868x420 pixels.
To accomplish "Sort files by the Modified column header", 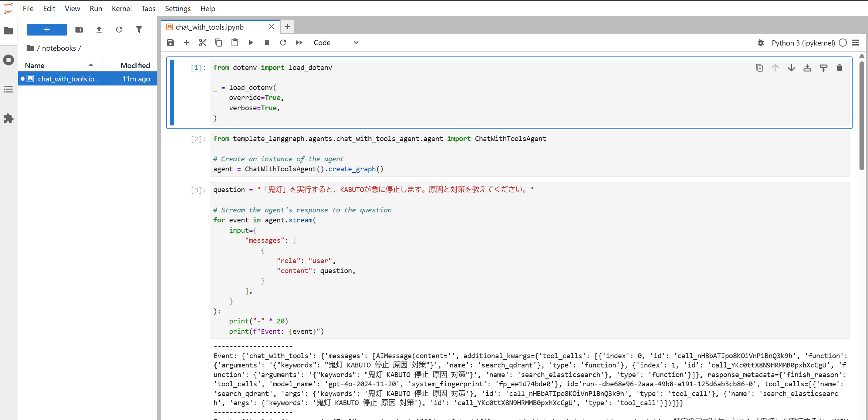I will pyautogui.click(x=130, y=65).
